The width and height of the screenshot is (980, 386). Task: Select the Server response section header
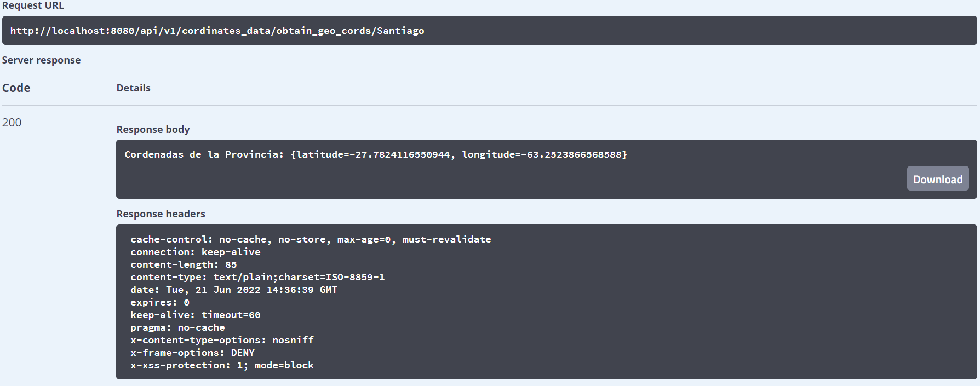tap(41, 60)
